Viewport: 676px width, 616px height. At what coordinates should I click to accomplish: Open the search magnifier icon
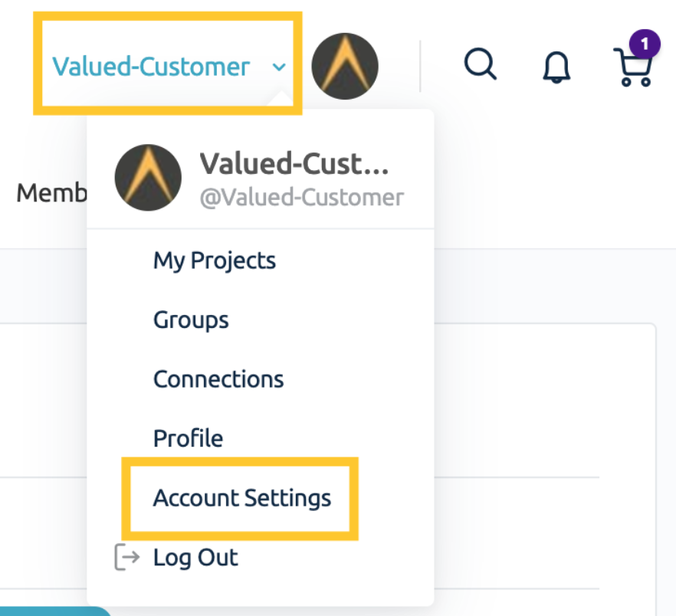tap(480, 64)
